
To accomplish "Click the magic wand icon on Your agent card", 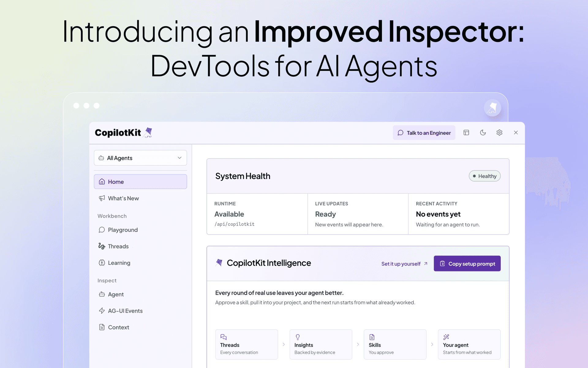I will coord(446,337).
